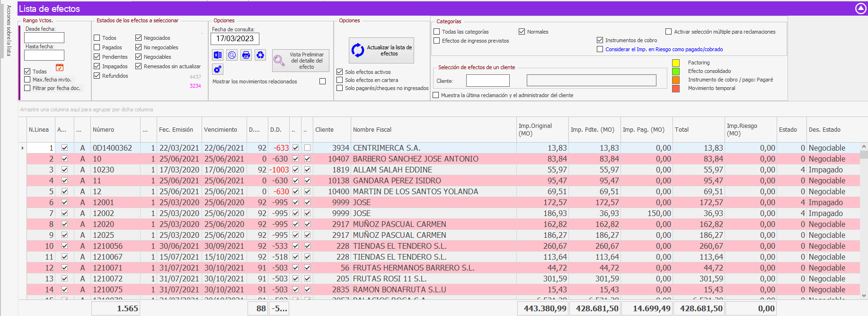Viewport: 868px width, 316px height.
Task: Open the blue gears settings icon
Action: point(218,69)
